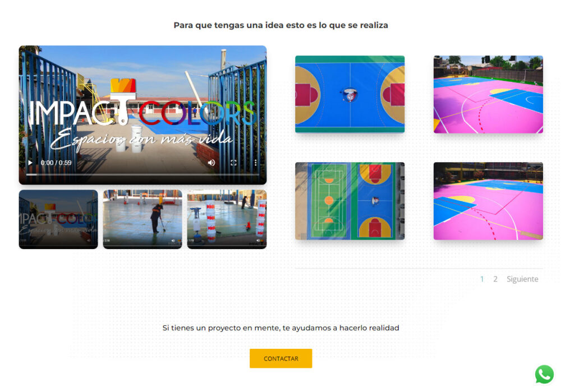Image resolution: width=561 pixels, height=392 pixels.
Task: Open the bottom pink court photo
Action: point(489,201)
